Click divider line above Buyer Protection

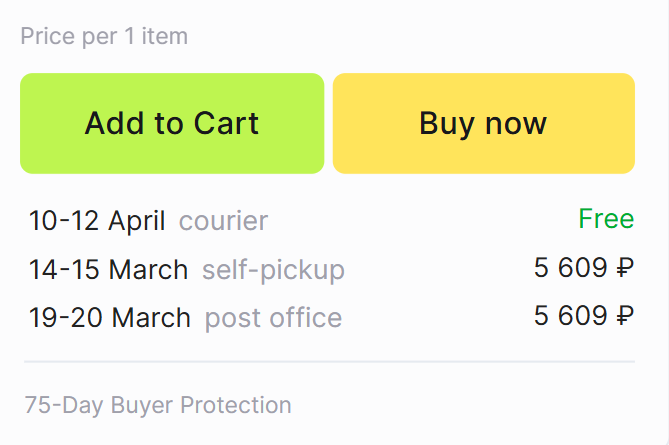tap(329, 361)
